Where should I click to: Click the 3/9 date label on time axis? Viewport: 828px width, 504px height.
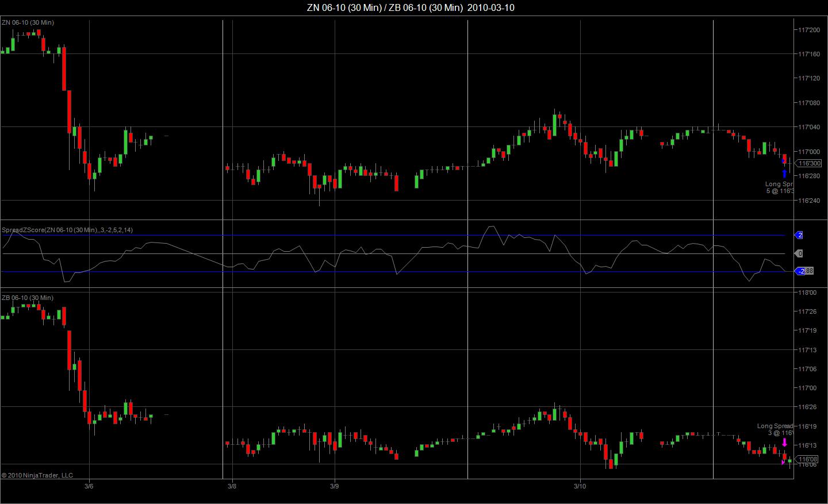(335, 486)
